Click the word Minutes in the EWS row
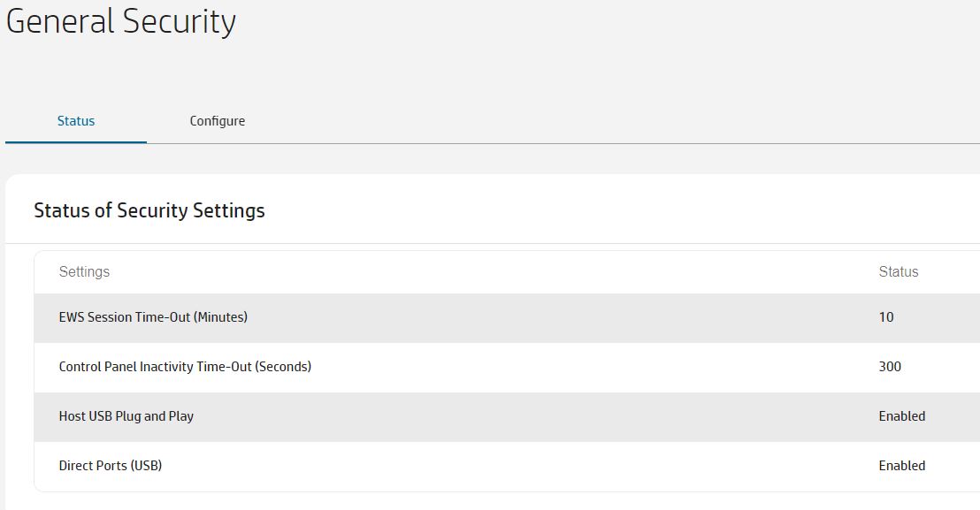Image resolution: width=980 pixels, height=510 pixels. coord(220,317)
